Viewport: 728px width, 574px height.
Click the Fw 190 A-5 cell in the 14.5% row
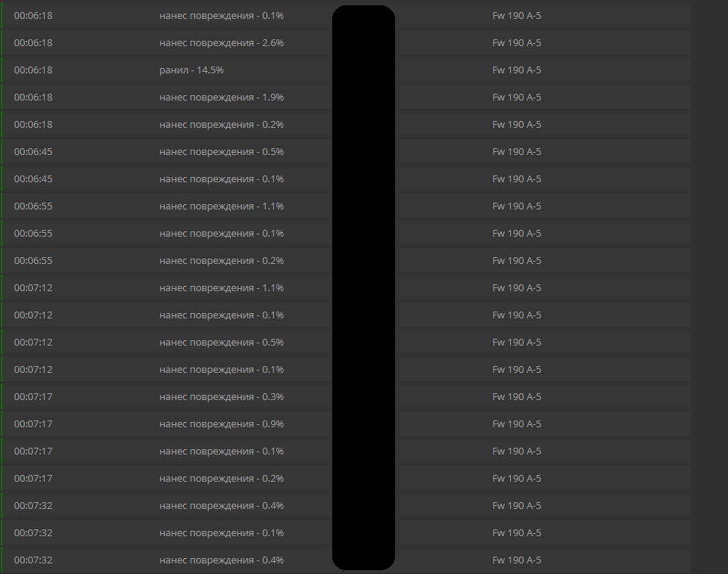click(517, 70)
